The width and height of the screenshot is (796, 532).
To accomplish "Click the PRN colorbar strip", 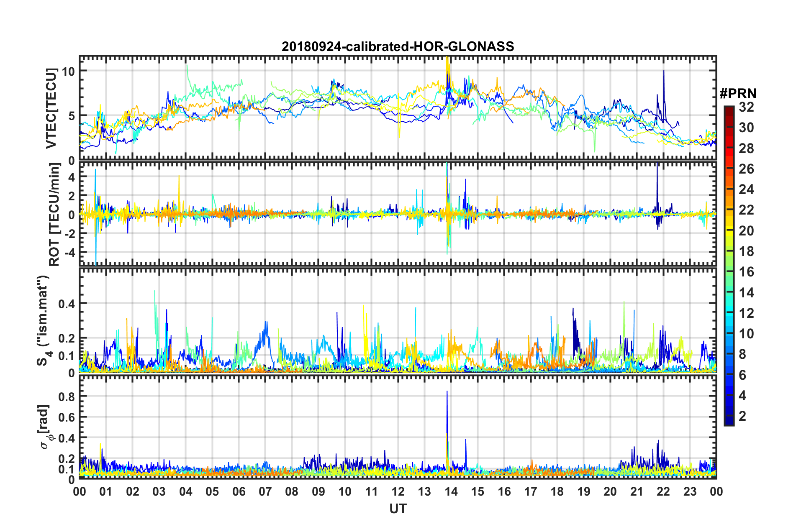I will [729, 266].
